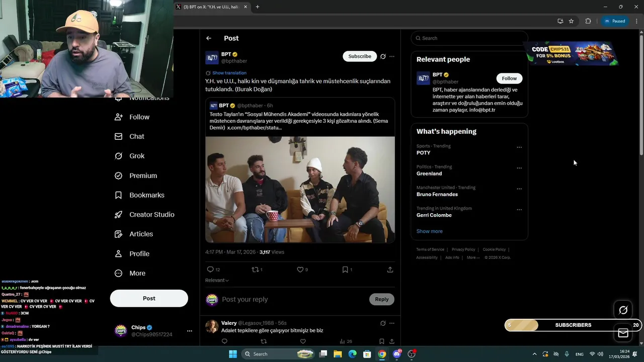The width and height of the screenshot is (644, 362).
Task: Open more options for Gerri Colombe trend
Action: tap(519, 210)
